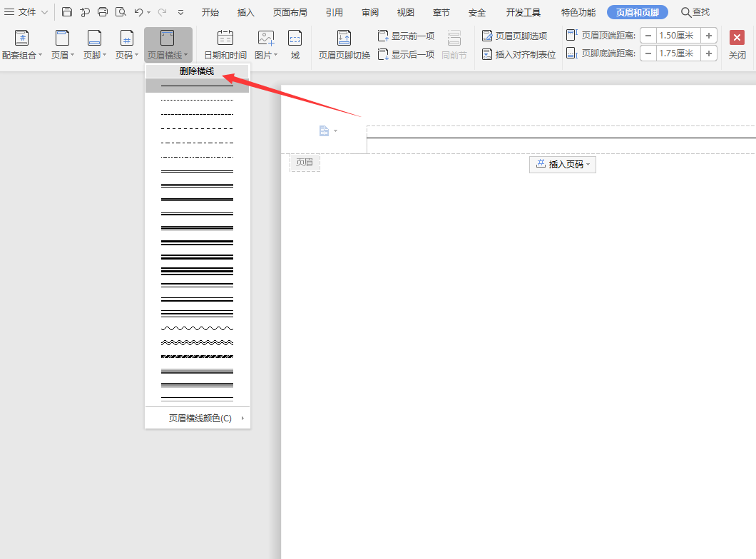Click the 页脚底端距离 value field
756x559 pixels.
[678, 53]
